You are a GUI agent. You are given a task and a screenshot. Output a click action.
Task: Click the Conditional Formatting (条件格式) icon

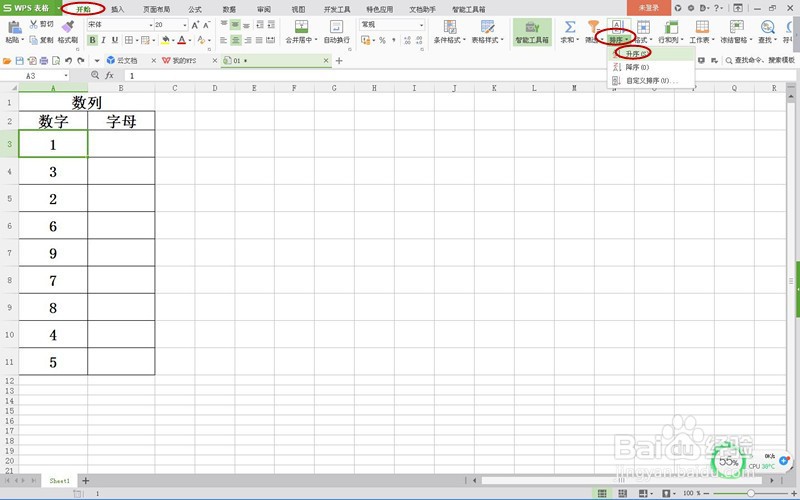coord(449,27)
